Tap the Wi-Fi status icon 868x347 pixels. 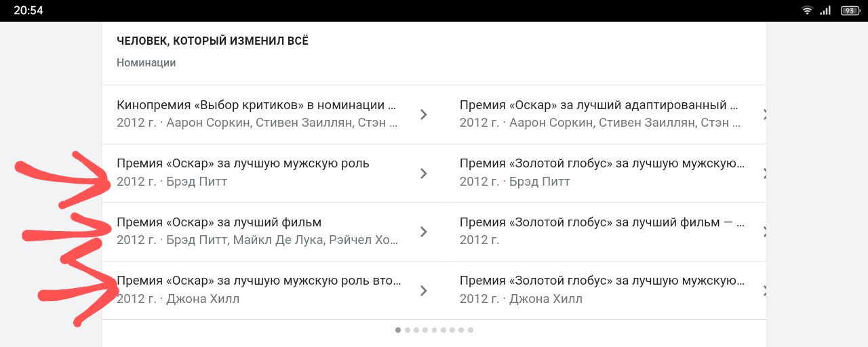(x=807, y=10)
